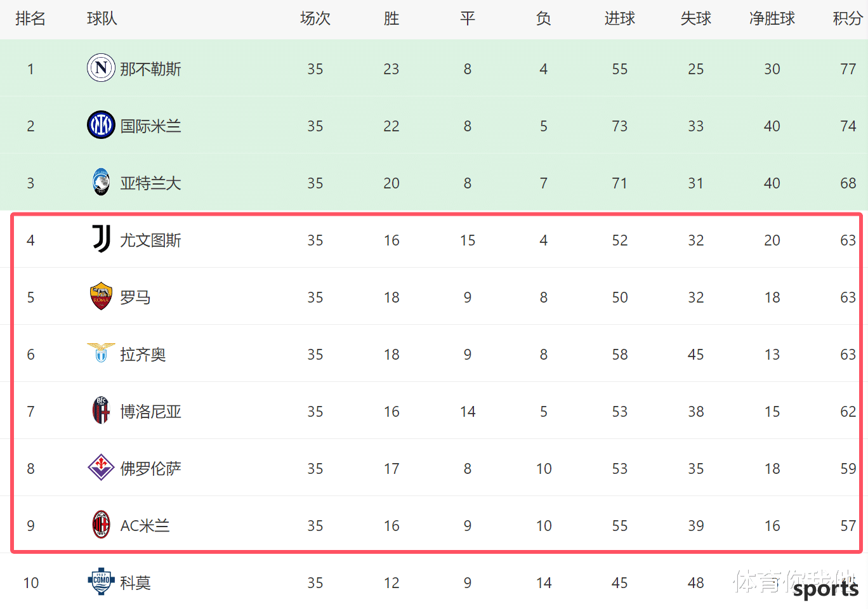Select the Juventus logo icon
Viewport: 868px width, 609px height.
click(x=101, y=239)
